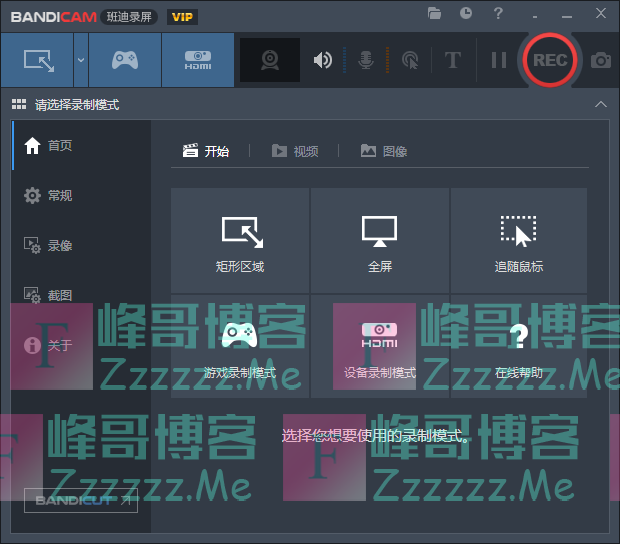Take a screenshot with the camera icon
The width and height of the screenshot is (620, 544).
600,60
